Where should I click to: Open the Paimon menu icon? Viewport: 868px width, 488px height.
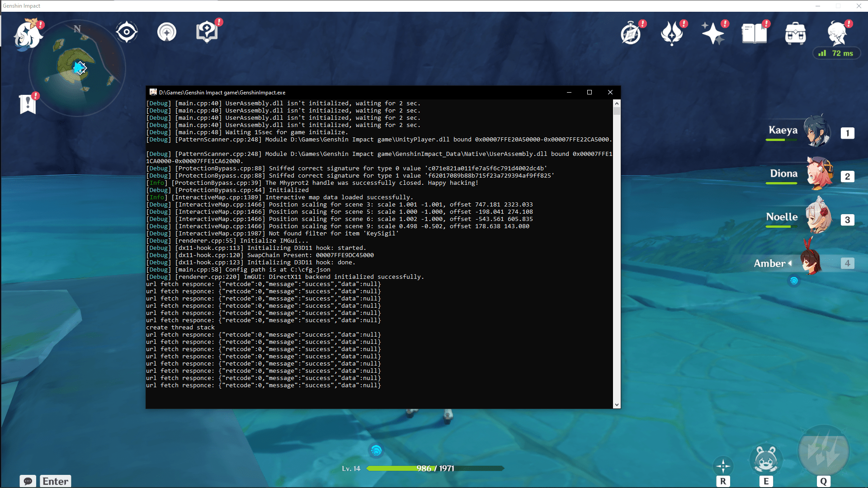click(28, 35)
